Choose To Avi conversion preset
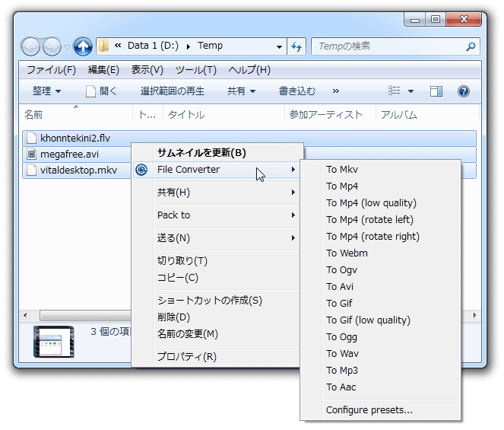The height and width of the screenshot is (430, 504). [x=380, y=287]
